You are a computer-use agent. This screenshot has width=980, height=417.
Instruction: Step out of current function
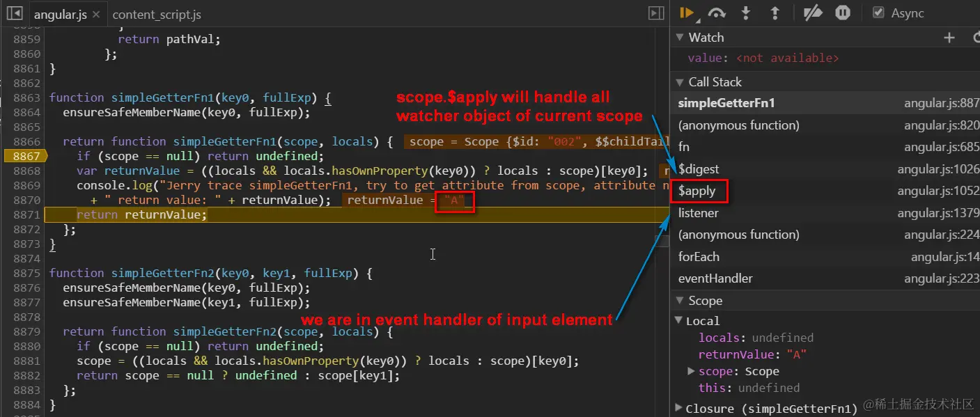(x=774, y=13)
